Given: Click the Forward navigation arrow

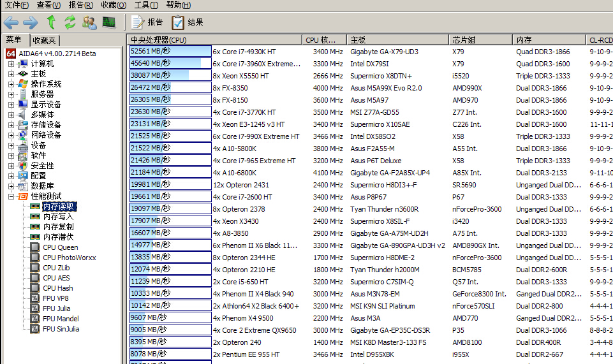Looking at the screenshot, I should tap(31, 22).
